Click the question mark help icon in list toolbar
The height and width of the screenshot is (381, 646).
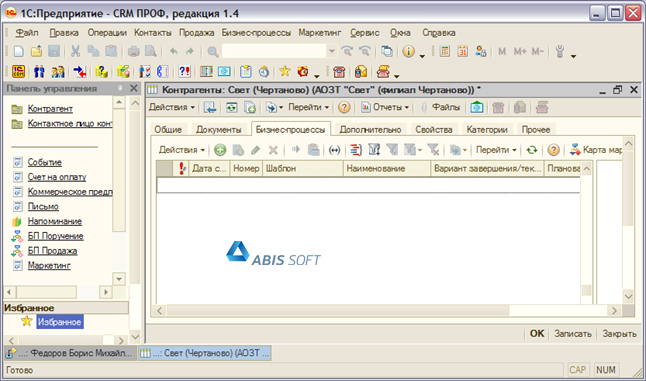tap(553, 150)
